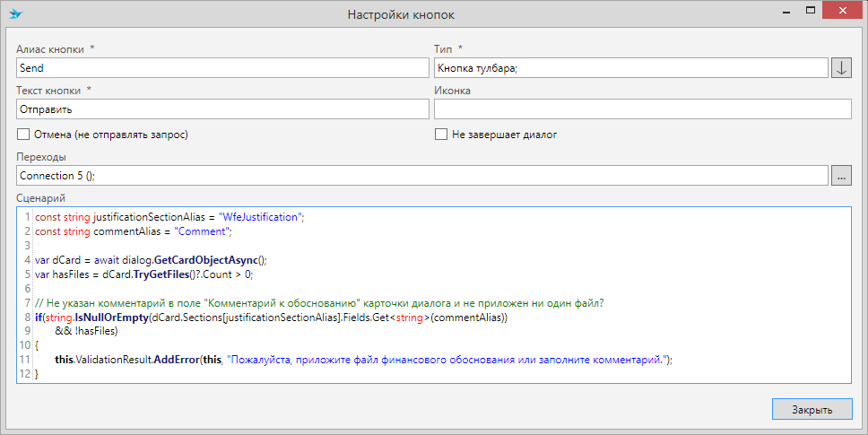Click the Настройки кнопок title bar text
The width and height of the screenshot is (868, 435).
tap(400, 15)
